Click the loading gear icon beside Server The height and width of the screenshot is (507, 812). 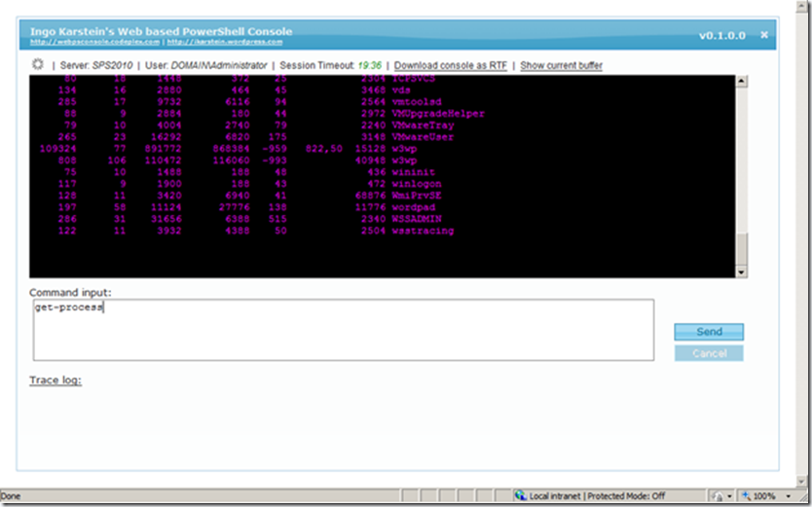(38, 64)
